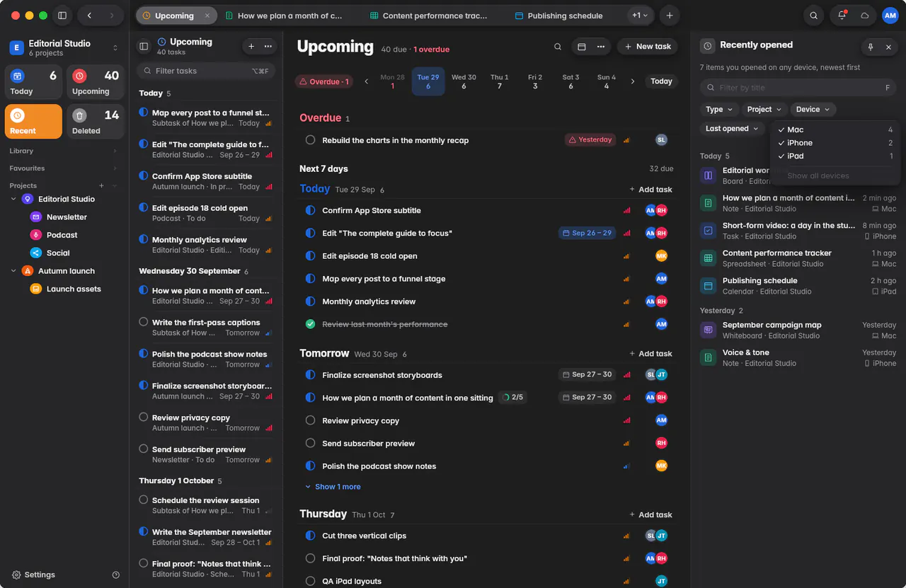
Task: Check cloud sync status icon
Action: click(864, 16)
